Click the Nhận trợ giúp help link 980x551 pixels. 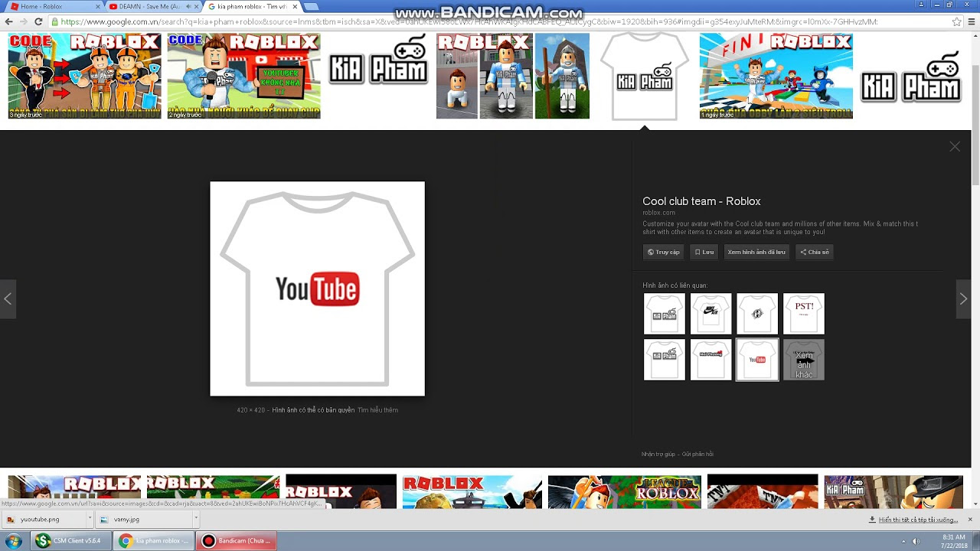pos(658,455)
